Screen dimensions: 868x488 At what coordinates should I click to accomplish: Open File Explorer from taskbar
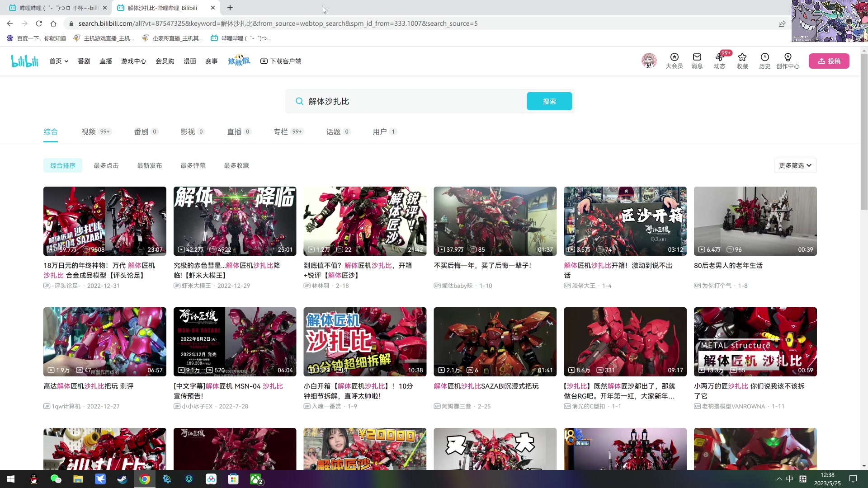click(x=78, y=479)
